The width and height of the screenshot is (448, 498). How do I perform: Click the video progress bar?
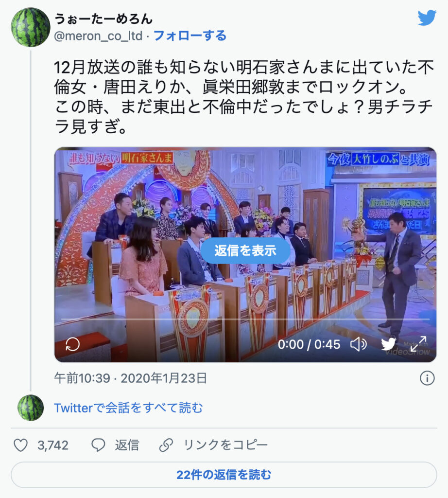click(245, 319)
